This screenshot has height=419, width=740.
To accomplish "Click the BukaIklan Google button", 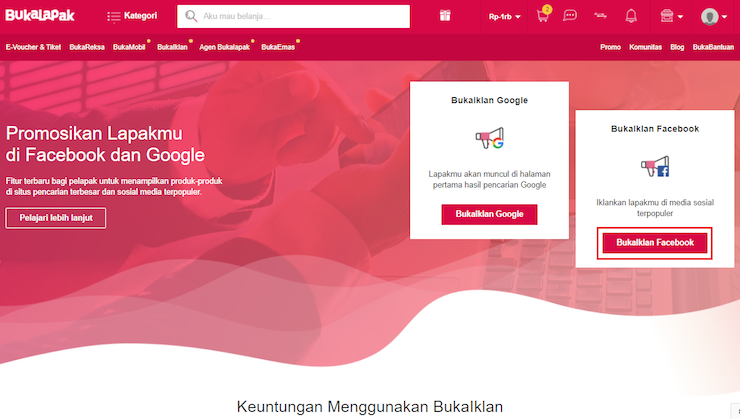I will pos(489,214).
